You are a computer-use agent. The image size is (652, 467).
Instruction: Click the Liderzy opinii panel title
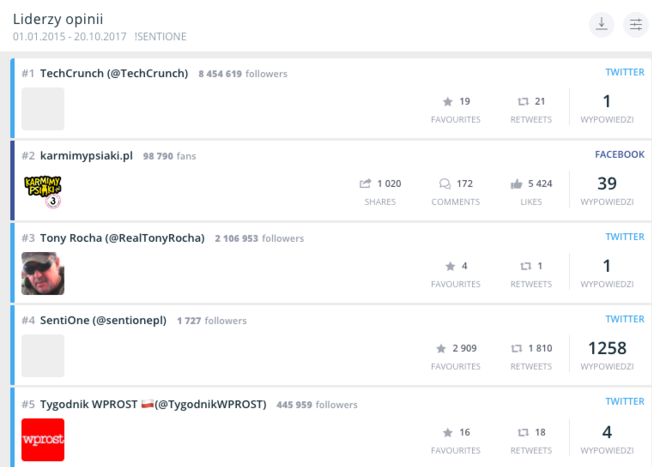tap(58, 18)
